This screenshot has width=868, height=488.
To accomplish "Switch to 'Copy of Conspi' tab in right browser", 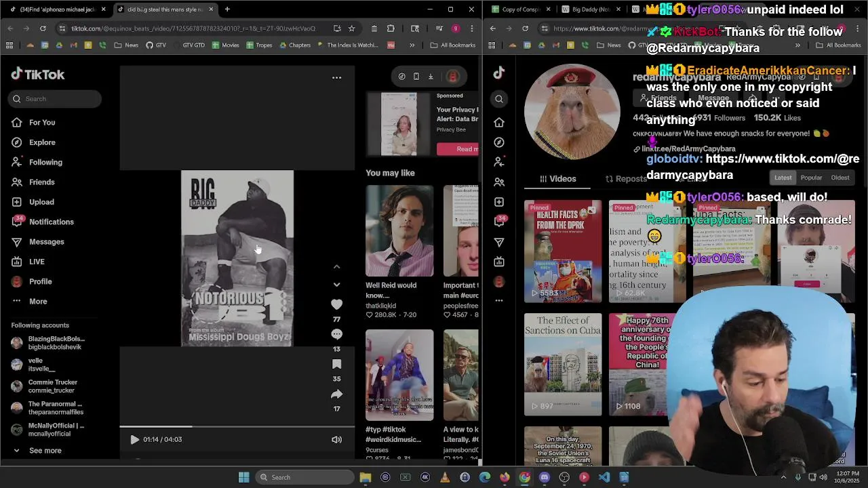I will [519, 9].
